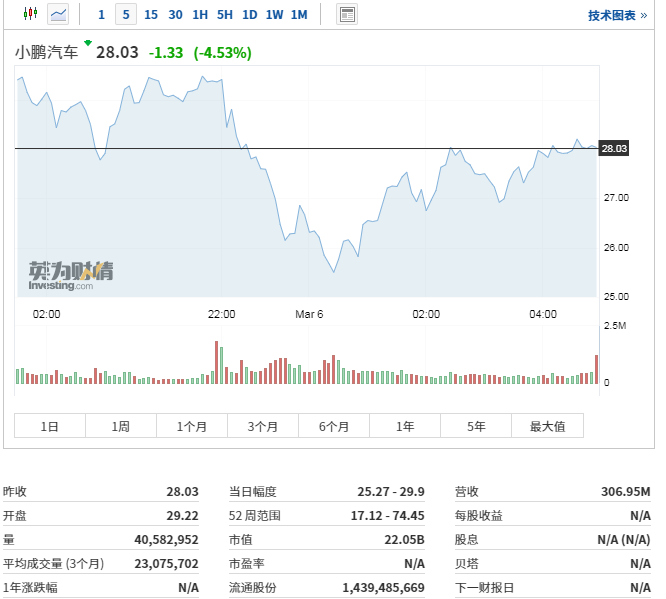
Task: Open the 技术图表 link
Action: click(618, 16)
